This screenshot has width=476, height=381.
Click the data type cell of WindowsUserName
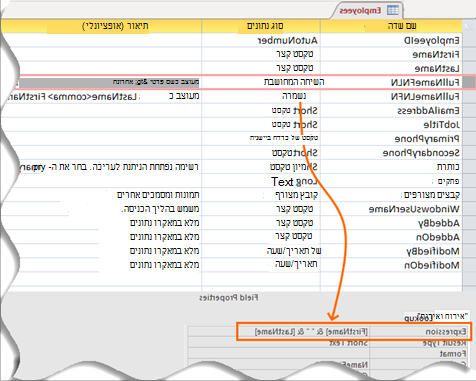pos(261,209)
